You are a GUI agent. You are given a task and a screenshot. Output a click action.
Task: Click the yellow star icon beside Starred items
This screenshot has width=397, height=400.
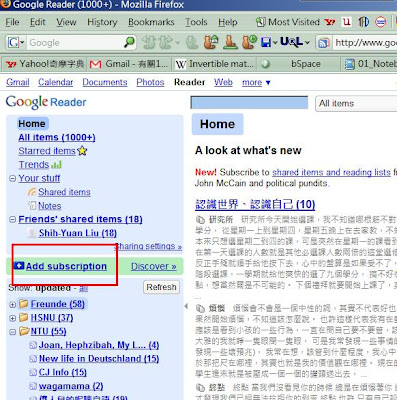82,151
